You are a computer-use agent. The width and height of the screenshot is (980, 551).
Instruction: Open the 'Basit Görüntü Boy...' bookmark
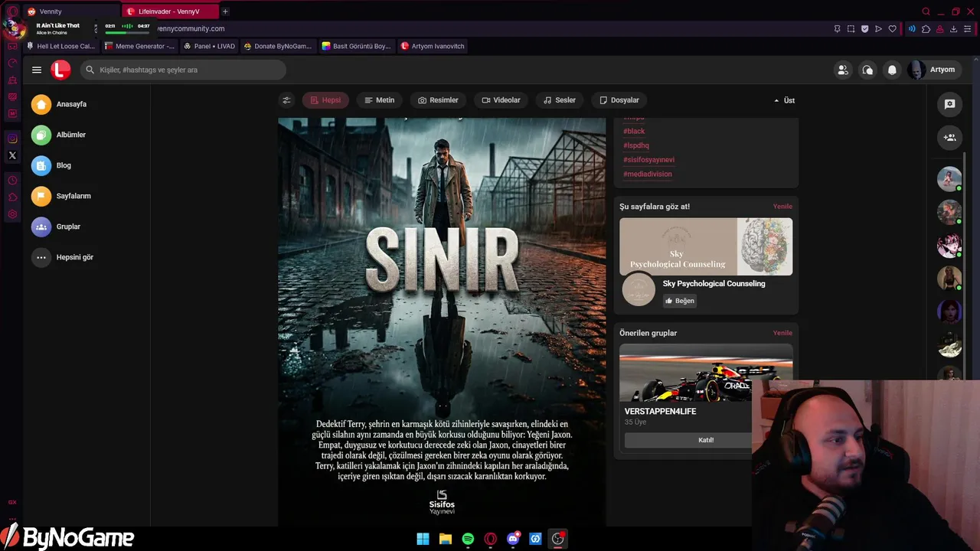(356, 46)
